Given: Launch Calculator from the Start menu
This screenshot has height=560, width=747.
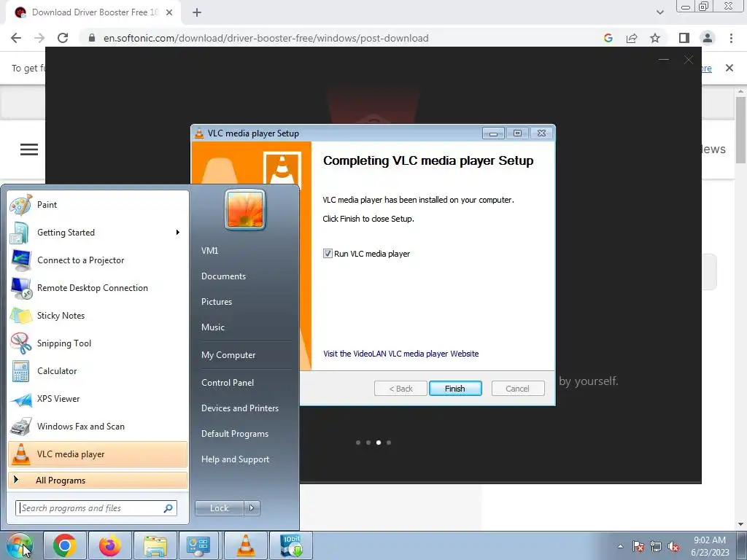Looking at the screenshot, I should tap(98, 371).
